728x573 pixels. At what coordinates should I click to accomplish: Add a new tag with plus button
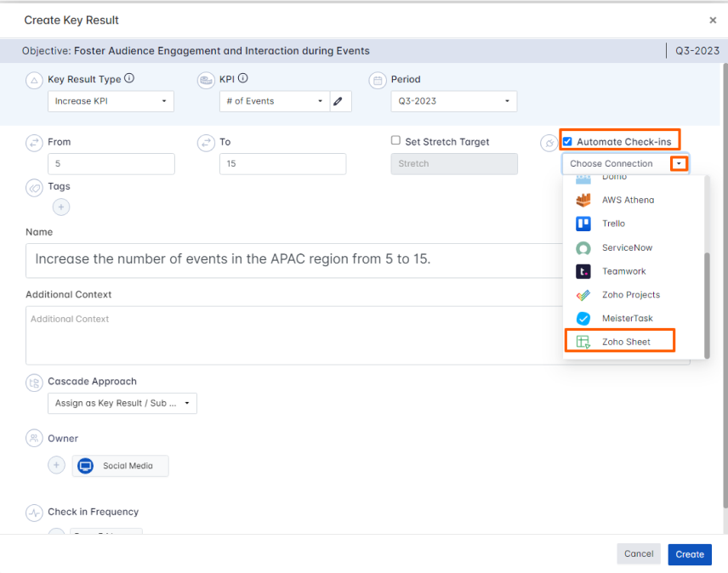click(61, 207)
